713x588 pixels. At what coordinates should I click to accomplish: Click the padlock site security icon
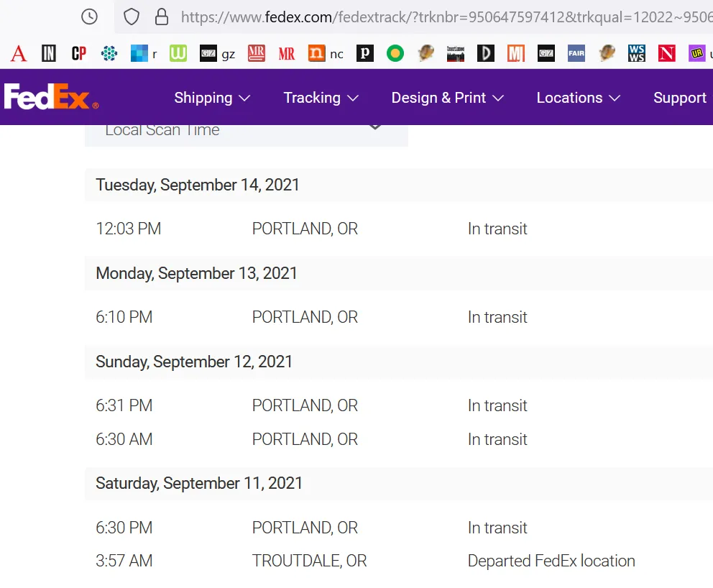pos(162,17)
